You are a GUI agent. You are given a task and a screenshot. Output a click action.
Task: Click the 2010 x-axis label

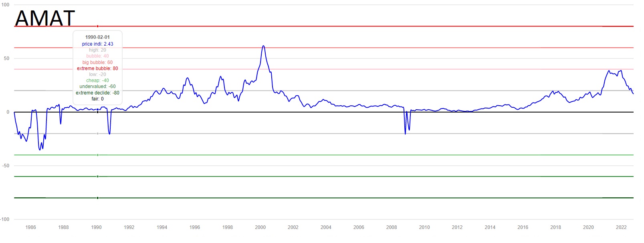pos(424,227)
